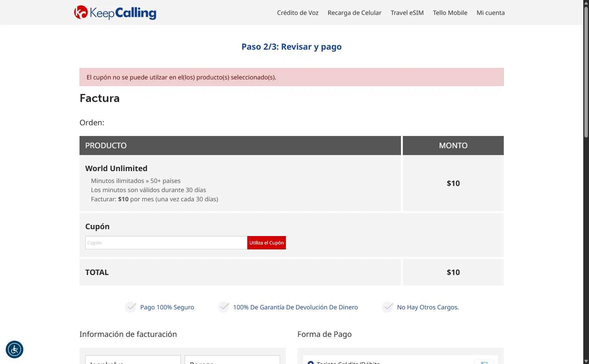This screenshot has width=589, height=364.
Task: Click the $10 amount in the TOTAL row
Action: [453, 272]
